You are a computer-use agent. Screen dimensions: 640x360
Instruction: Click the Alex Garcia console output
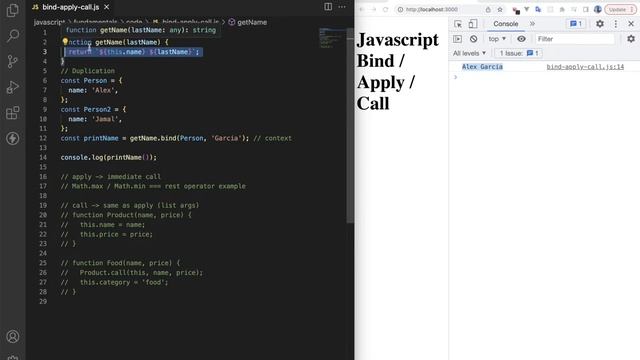[482, 67]
